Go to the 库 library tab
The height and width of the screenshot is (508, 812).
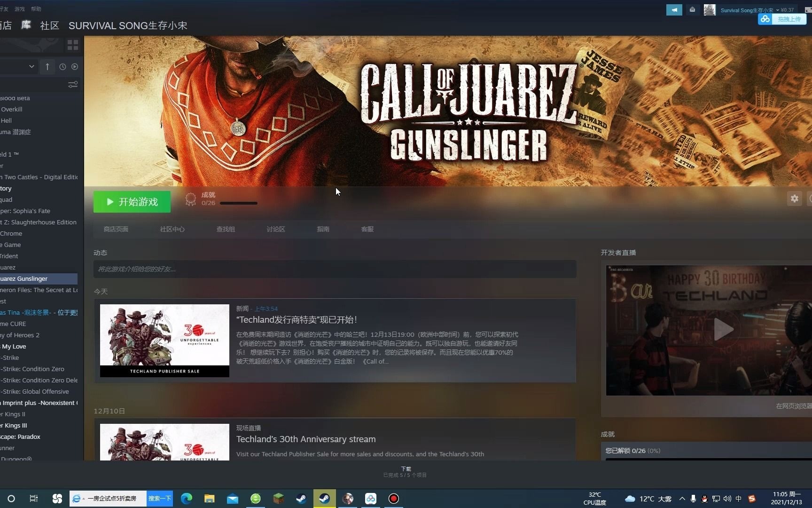pyautogui.click(x=26, y=25)
